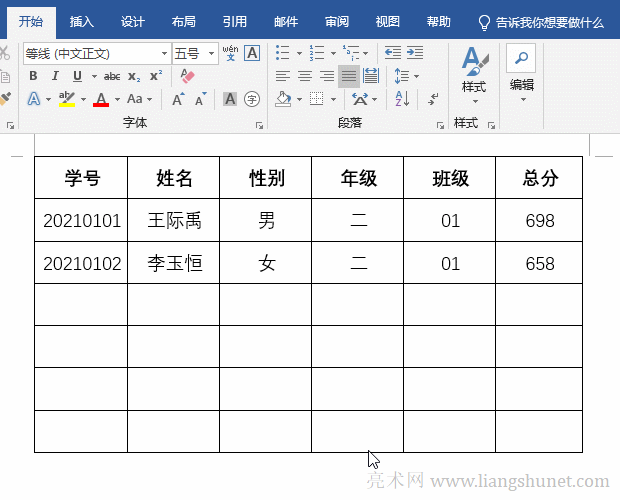Align text left

pyautogui.click(x=283, y=76)
